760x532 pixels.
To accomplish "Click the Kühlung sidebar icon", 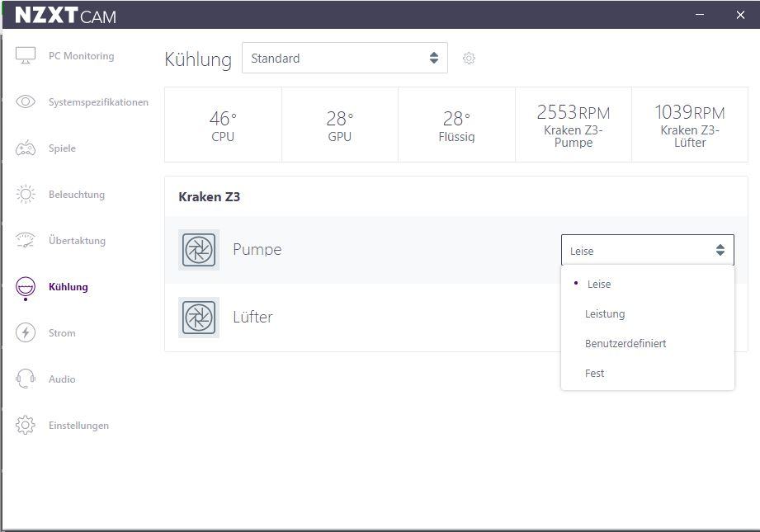I will tap(26, 287).
